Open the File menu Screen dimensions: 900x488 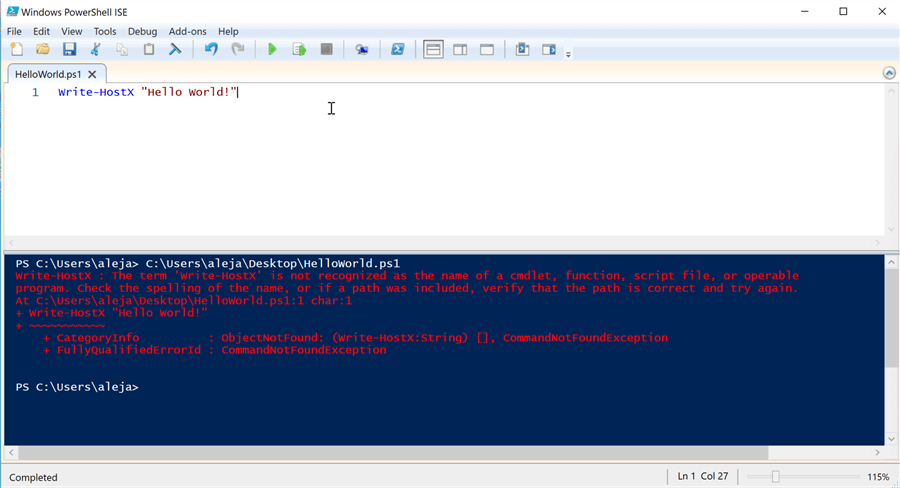pos(14,32)
